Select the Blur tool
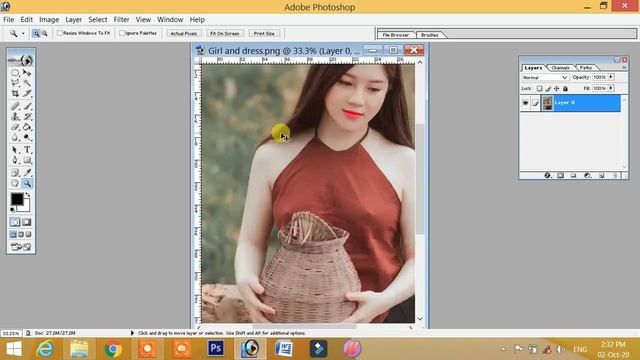This screenshot has width=640, height=360. (x=15, y=137)
